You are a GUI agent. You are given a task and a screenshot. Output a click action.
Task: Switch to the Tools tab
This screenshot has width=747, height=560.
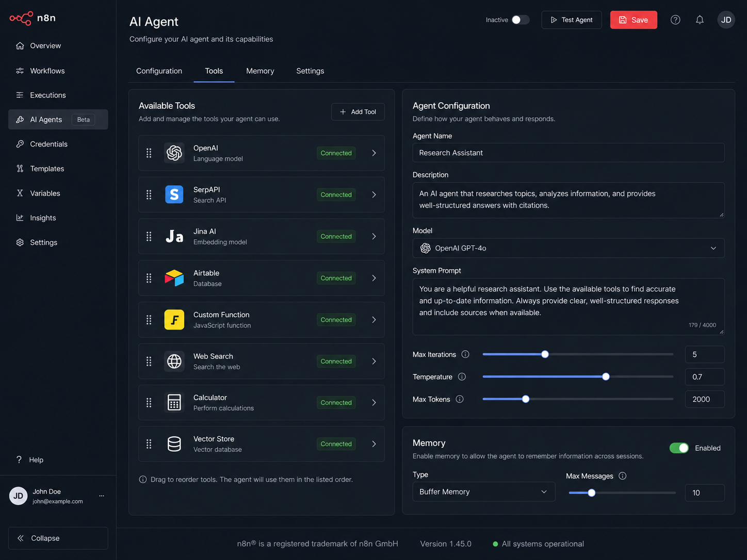(x=214, y=71)
